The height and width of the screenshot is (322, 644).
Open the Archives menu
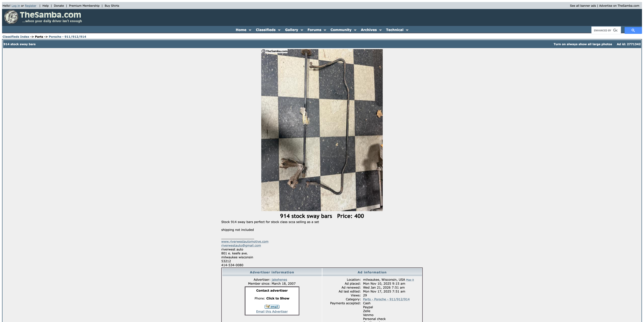coord(369,30)
